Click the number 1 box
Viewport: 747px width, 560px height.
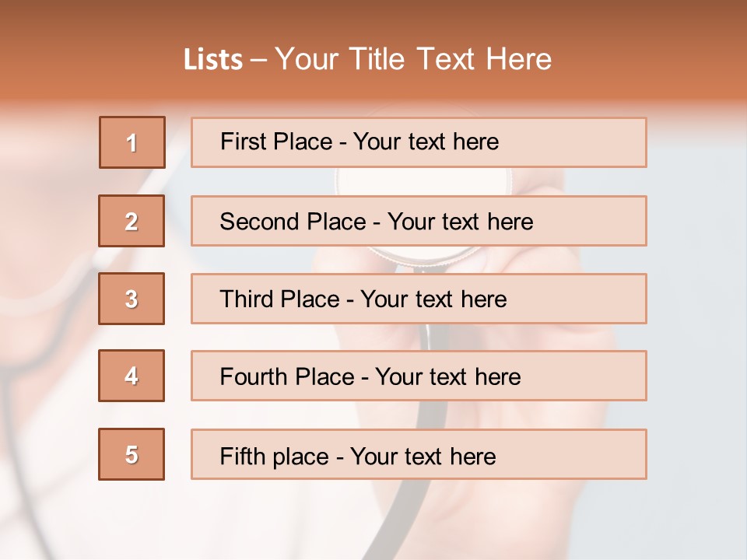[x=132, y=142]
